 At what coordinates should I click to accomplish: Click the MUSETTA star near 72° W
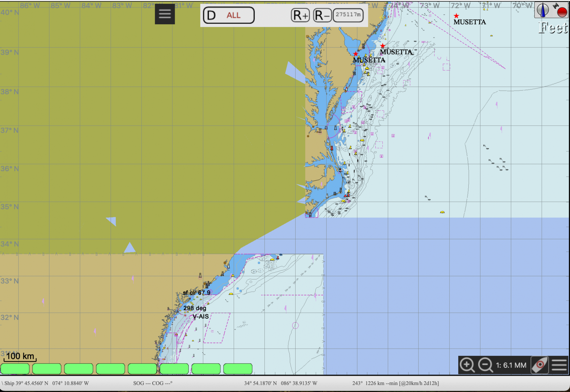pyautogui.click(x=456, y=16)
